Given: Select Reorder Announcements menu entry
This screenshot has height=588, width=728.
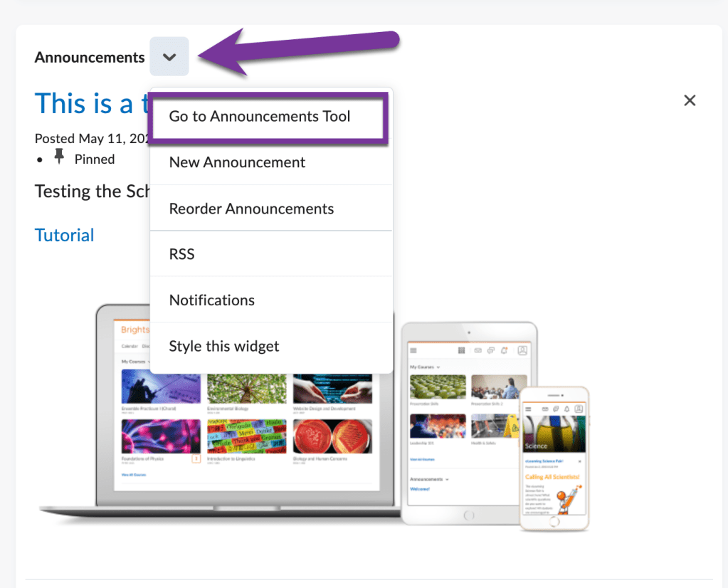Looking at the screenshot, I should pos(251,209).
